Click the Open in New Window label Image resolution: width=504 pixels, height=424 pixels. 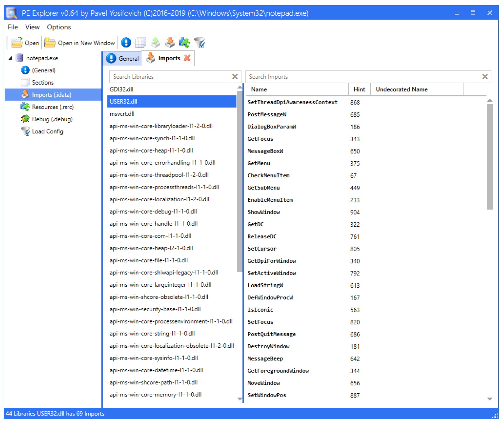[86, 43]
